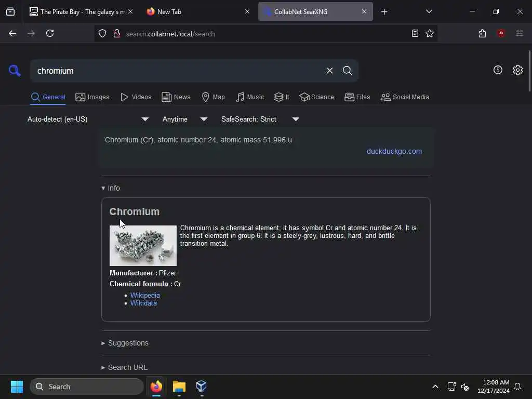
Task: Select the News search category
Action: pos(176,97)
